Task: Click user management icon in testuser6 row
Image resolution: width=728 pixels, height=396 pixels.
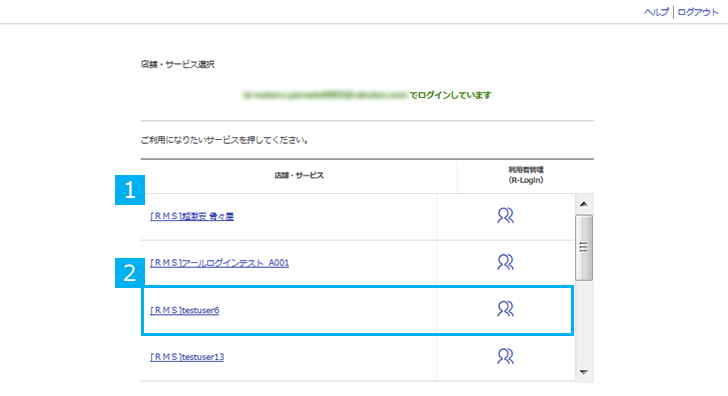Action: point(505,309)
